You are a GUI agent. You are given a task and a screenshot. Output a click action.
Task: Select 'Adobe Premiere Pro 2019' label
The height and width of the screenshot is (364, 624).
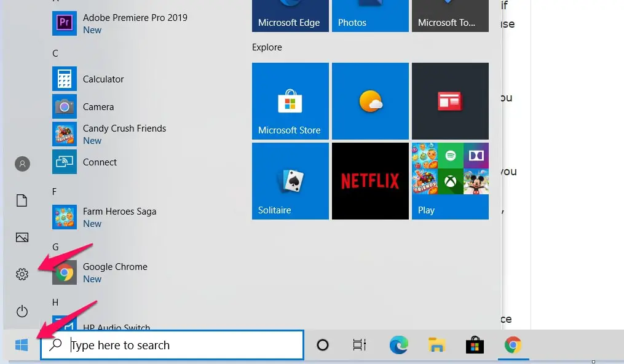pos(135,18)
